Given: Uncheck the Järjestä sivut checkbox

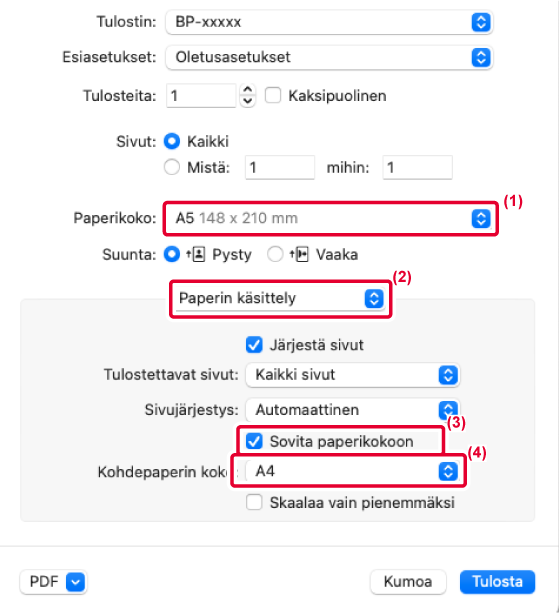Looking at the screenshot, I should coord(254,345).
